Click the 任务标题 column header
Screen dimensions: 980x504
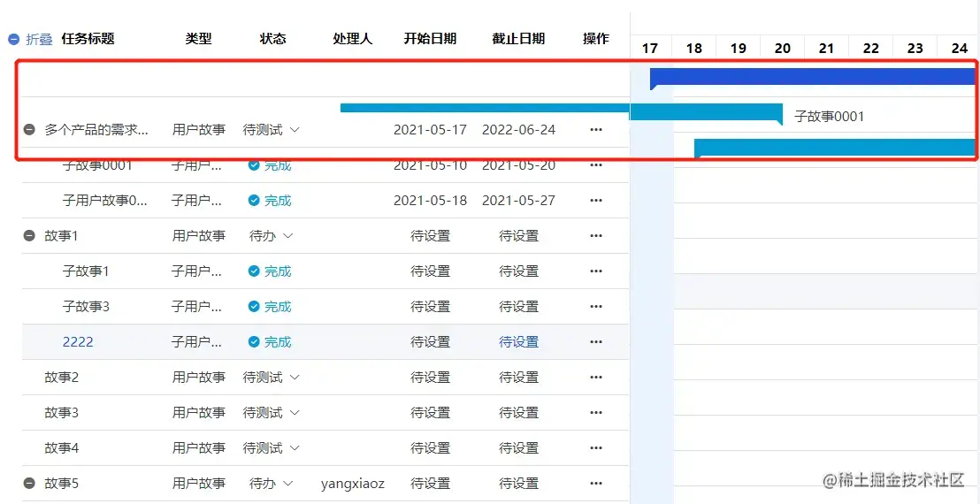tap(88, 39)
